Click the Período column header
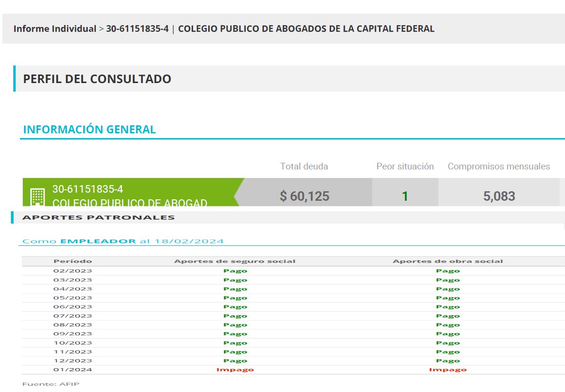Screen dimensions: 565x392 click(73, 261)
